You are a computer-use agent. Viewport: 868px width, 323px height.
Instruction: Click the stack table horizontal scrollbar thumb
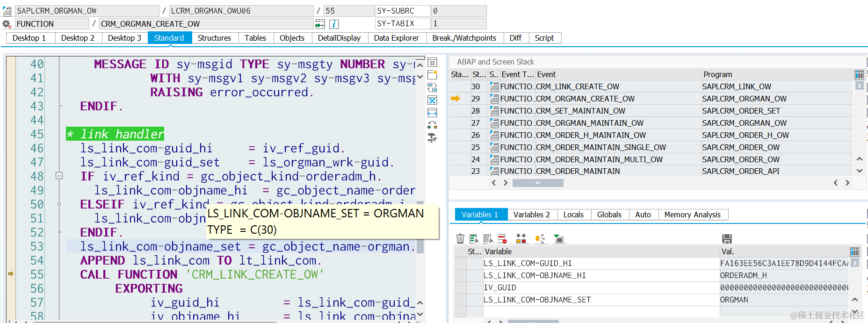click(538, 183)
